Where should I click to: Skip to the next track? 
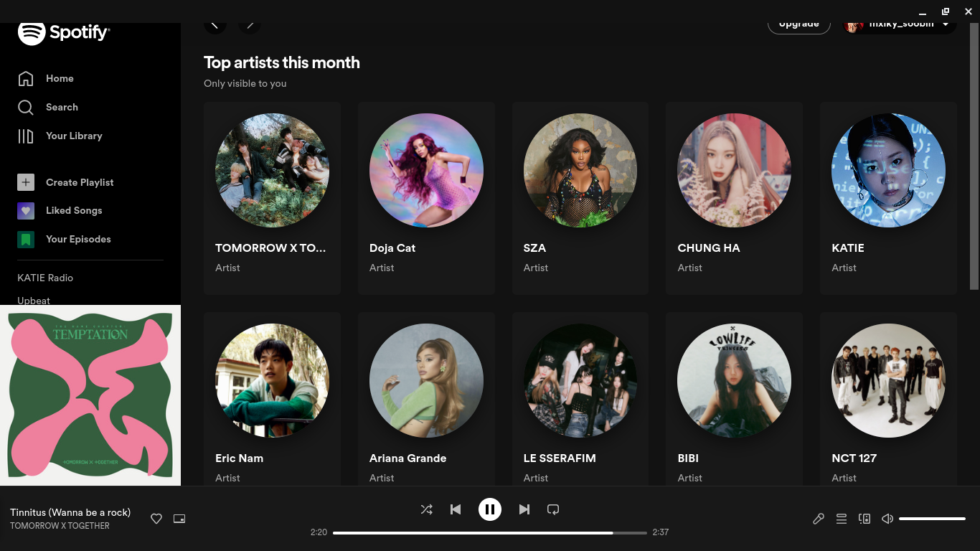tap(524, 509)
